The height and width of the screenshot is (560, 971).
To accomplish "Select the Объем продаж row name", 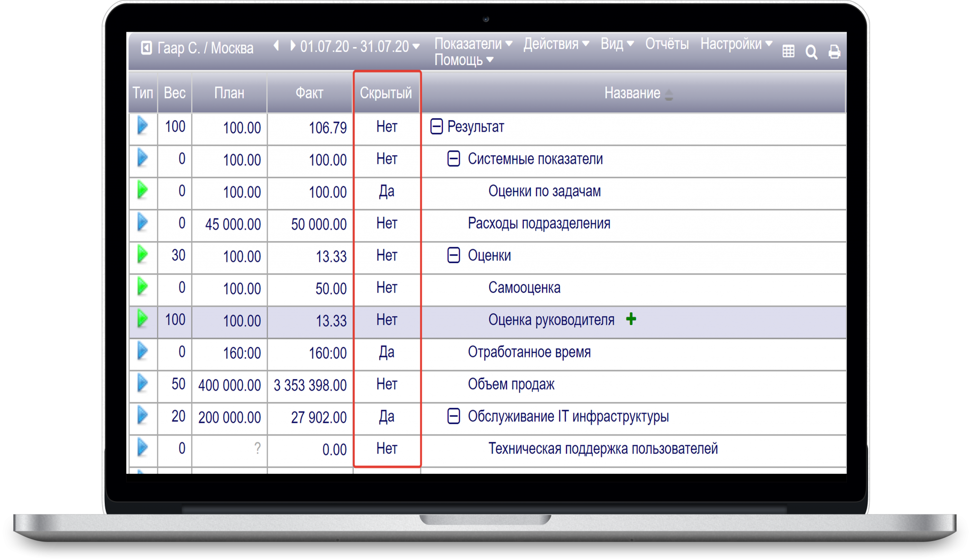I will pyautogui.click(x=511, y=384).
